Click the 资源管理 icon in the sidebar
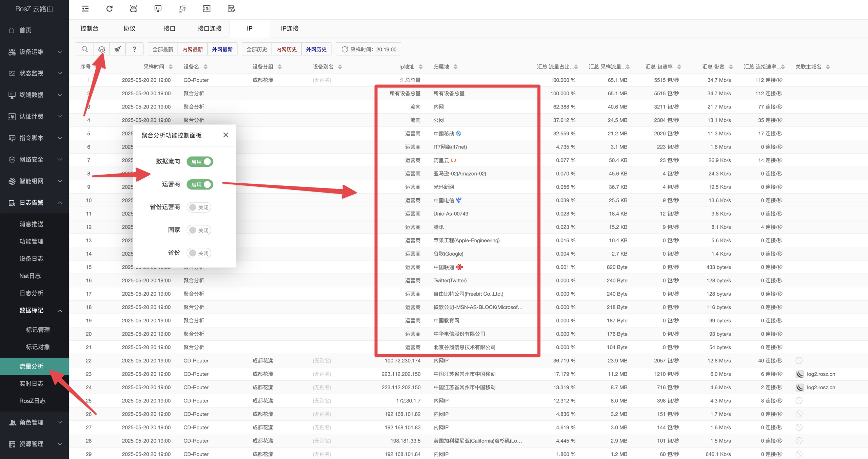Screen dimensions: 868x459 coord(12,444)
